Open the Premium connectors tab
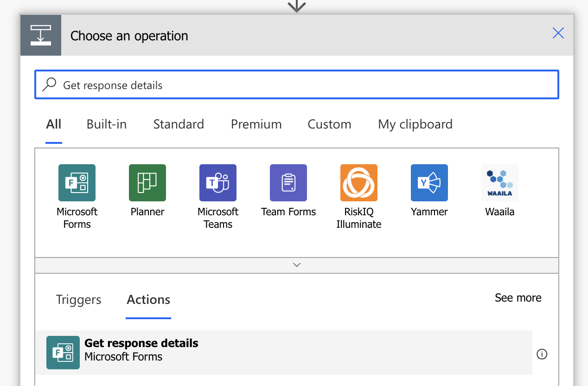Screen dimensions: 588x386 tap(256, 124)
